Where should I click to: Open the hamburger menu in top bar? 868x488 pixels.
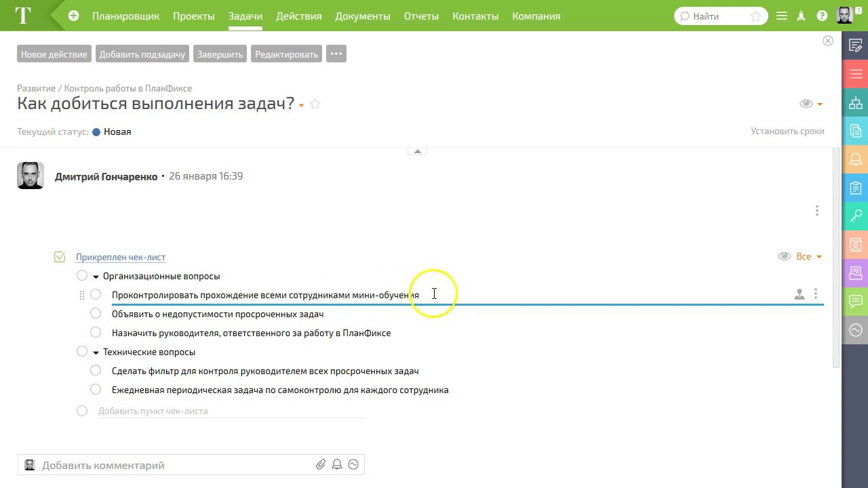782,16
